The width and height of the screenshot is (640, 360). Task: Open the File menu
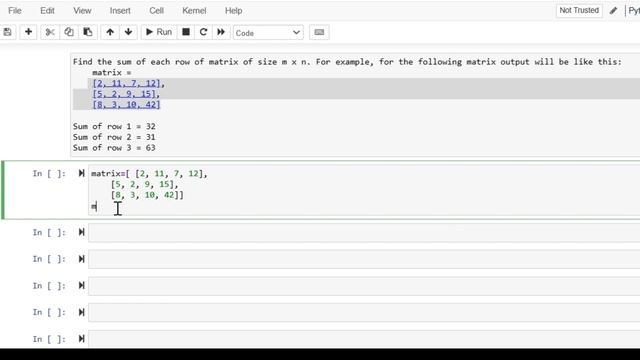point(15,11)
